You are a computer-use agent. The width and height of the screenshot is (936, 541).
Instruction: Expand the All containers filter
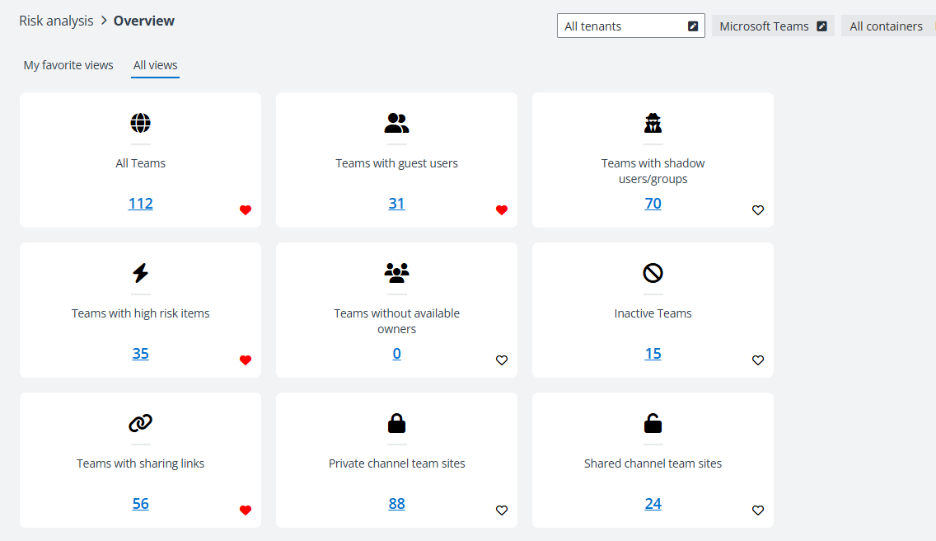(x=887, y=26)
